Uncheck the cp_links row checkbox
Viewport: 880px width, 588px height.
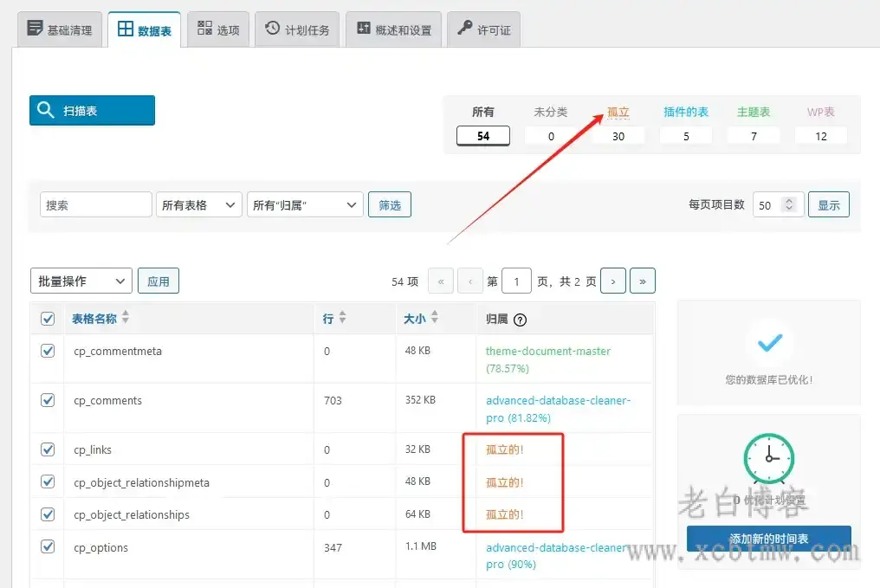[x=47, y=449]
